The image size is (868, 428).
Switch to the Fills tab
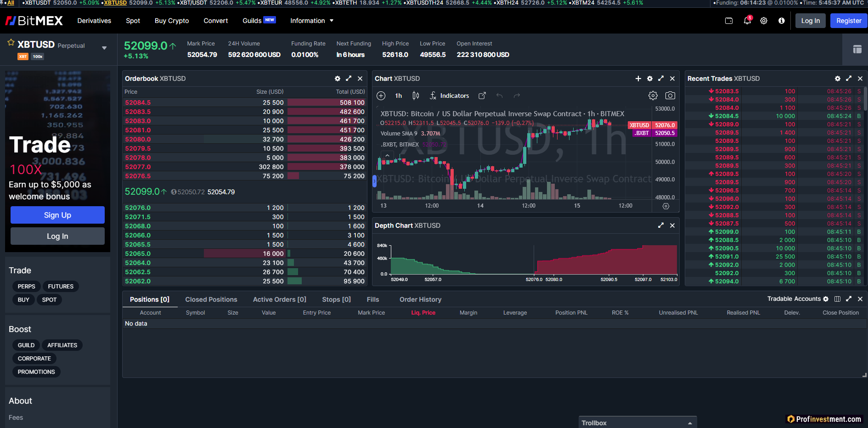[373, 299]
